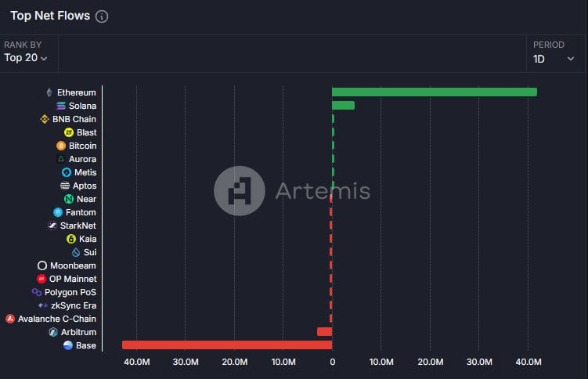588x379 pixels.
Task: Click the BNB Chain logo icon
Action: (45, 119)
